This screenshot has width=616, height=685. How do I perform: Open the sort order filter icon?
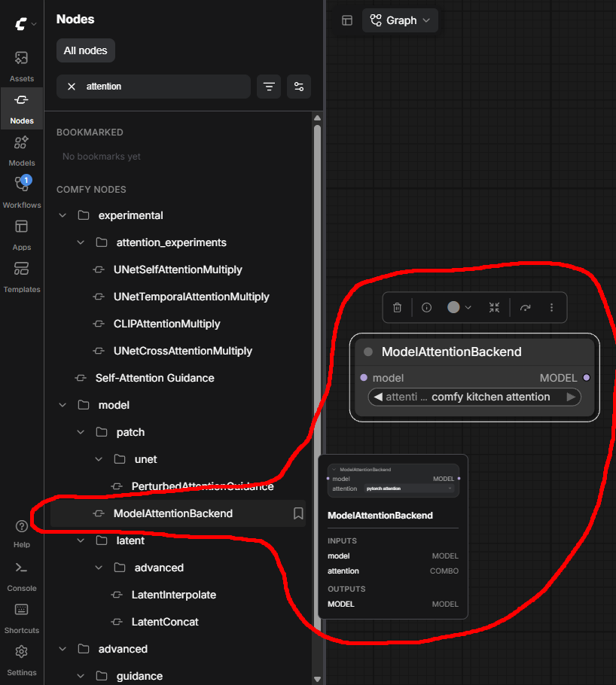pos(269,87)
